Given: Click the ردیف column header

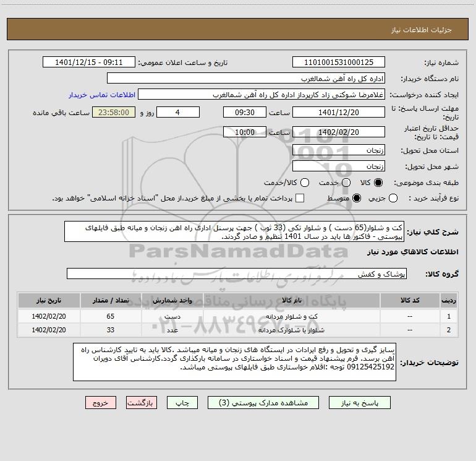Looking at the screenshot, I should point(449,301).
